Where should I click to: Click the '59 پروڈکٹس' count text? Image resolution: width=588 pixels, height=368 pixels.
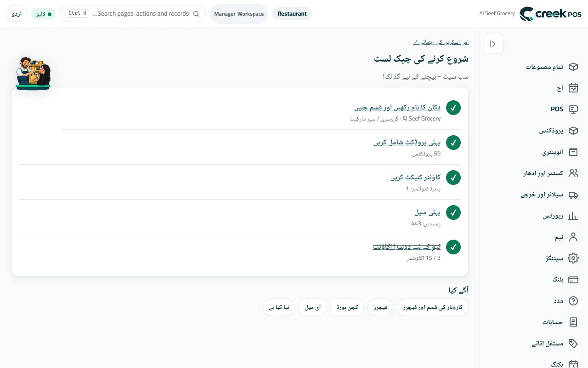click(426, 154)
